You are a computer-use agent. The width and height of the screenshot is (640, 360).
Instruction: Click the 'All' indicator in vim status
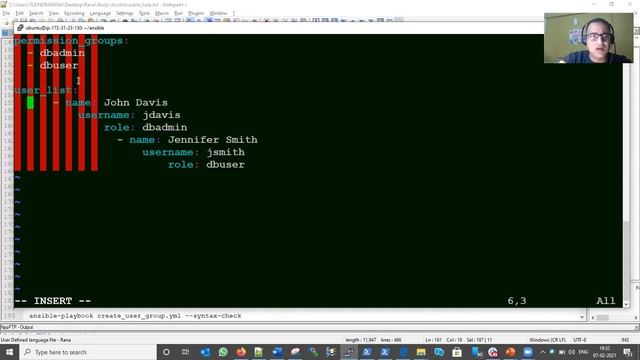pyautogui.click(x=606, y=301)
